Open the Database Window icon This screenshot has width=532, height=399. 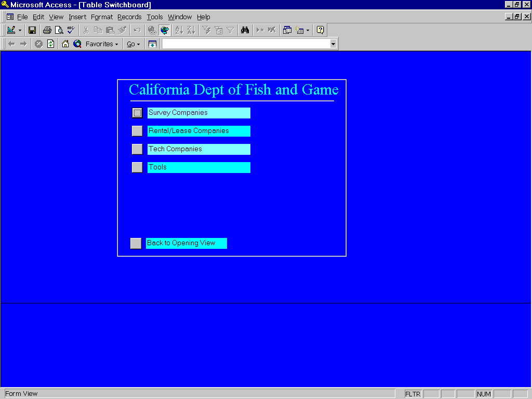(x=287, y=30)
